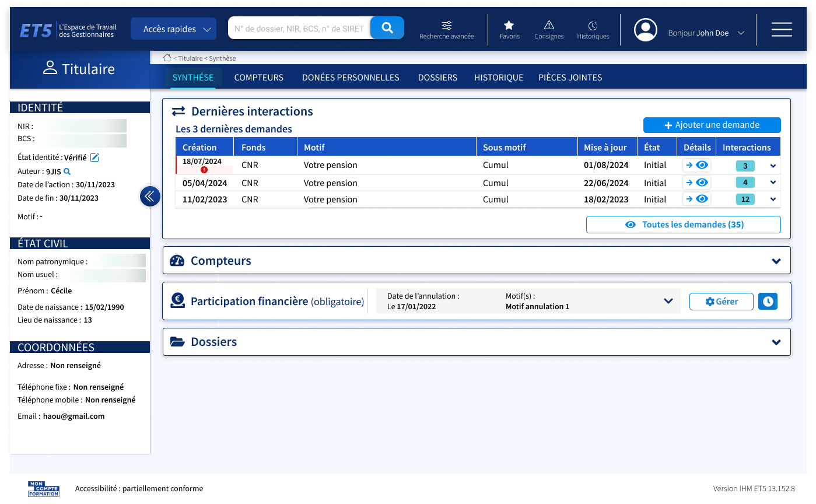Expand the Compteurs section

coord(776,261)
